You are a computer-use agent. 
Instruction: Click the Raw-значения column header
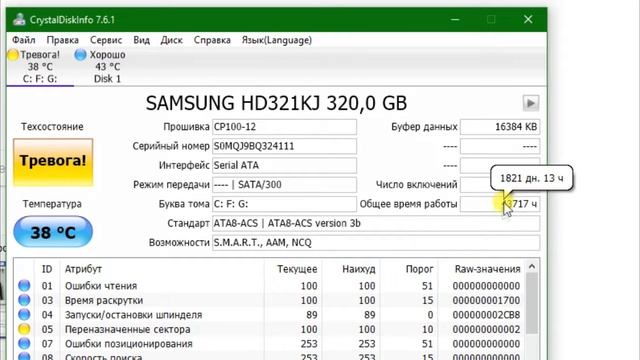click(x=487, y=269)
